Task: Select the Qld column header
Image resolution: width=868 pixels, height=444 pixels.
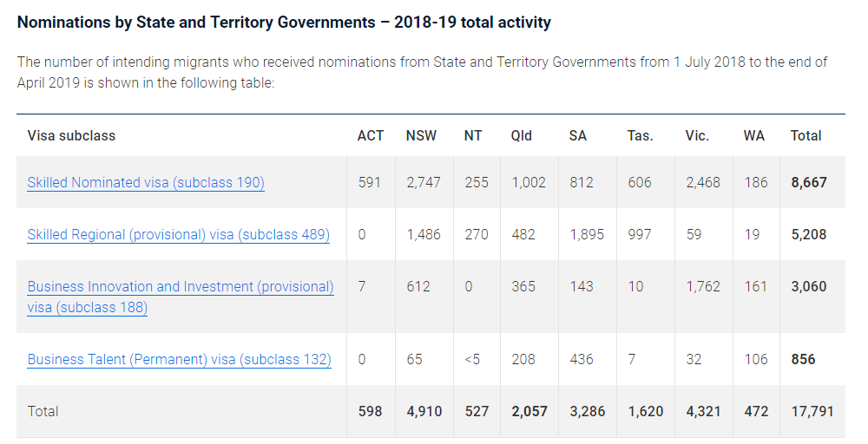Action: 522,136
